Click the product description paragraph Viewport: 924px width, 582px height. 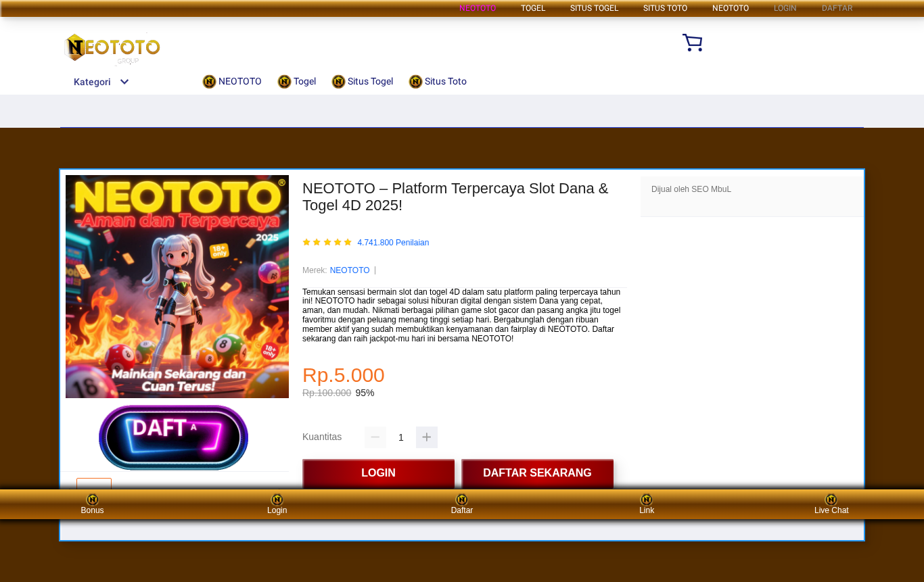point(461,315)
